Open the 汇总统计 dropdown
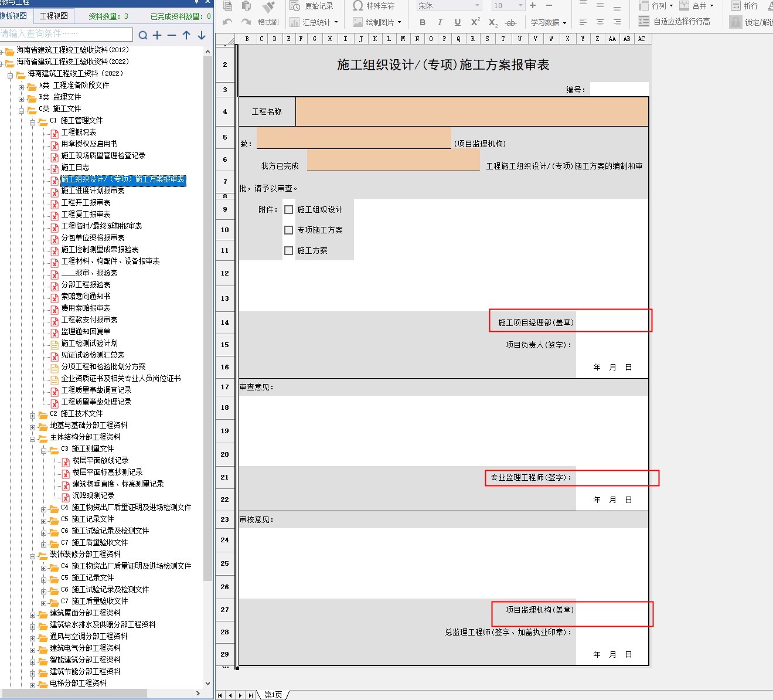773x700 pixels. 336,22
